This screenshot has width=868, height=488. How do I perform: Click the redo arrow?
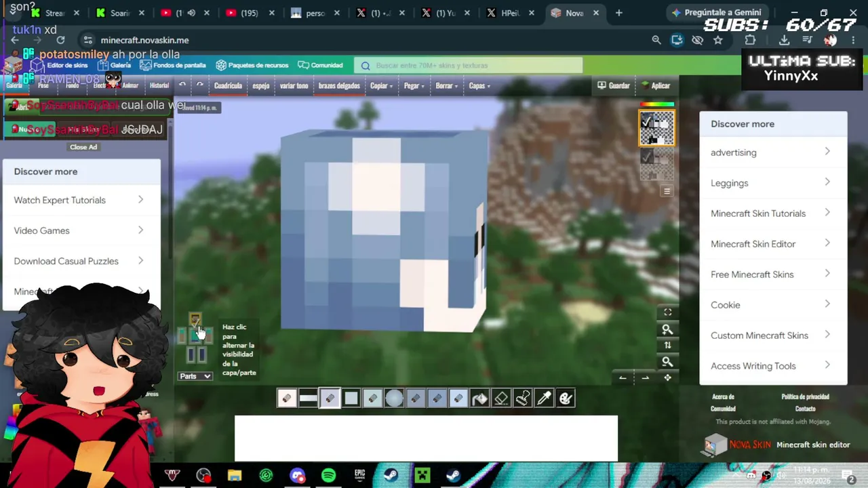point(199,85)
